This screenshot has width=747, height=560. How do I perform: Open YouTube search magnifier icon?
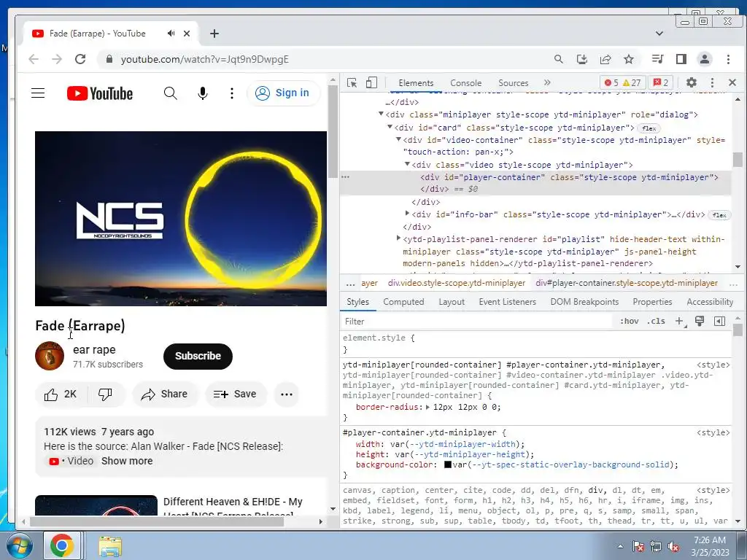(170, 93)
